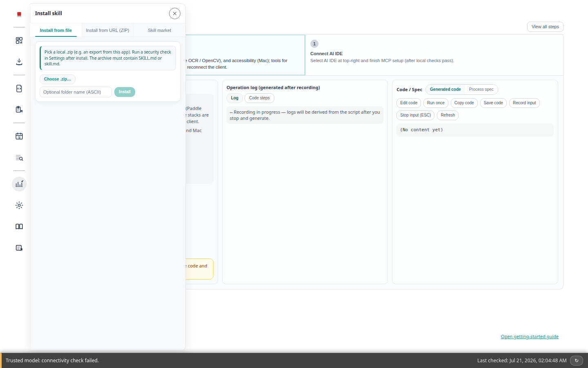588x368 pixels.
Task: Switch to the Skill market tab
Action: point(159,30)
